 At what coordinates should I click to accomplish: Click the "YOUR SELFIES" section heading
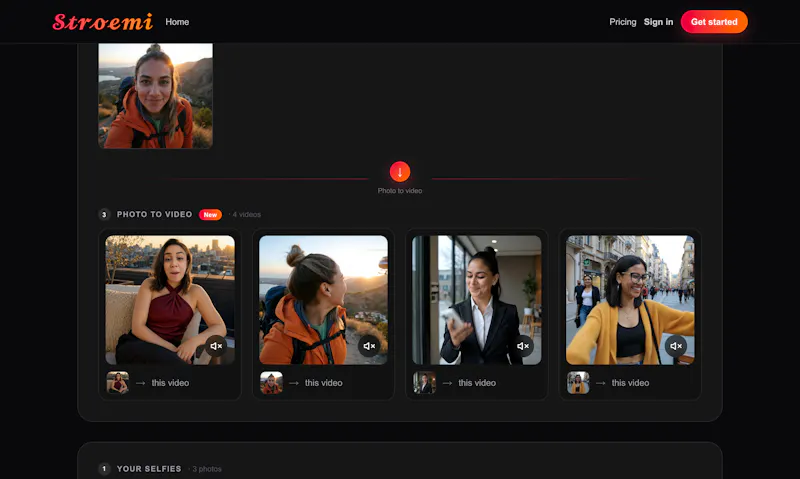[x=148, y=469]
